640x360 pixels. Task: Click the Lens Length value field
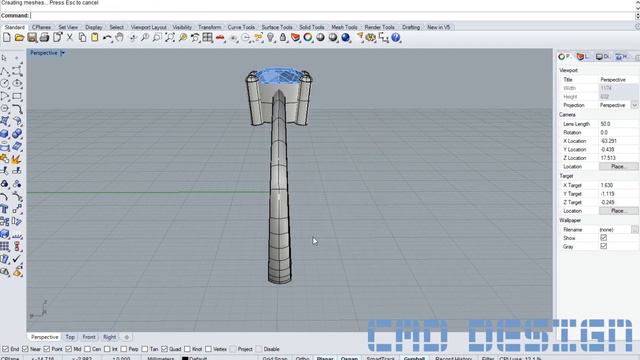click(618, 124)
